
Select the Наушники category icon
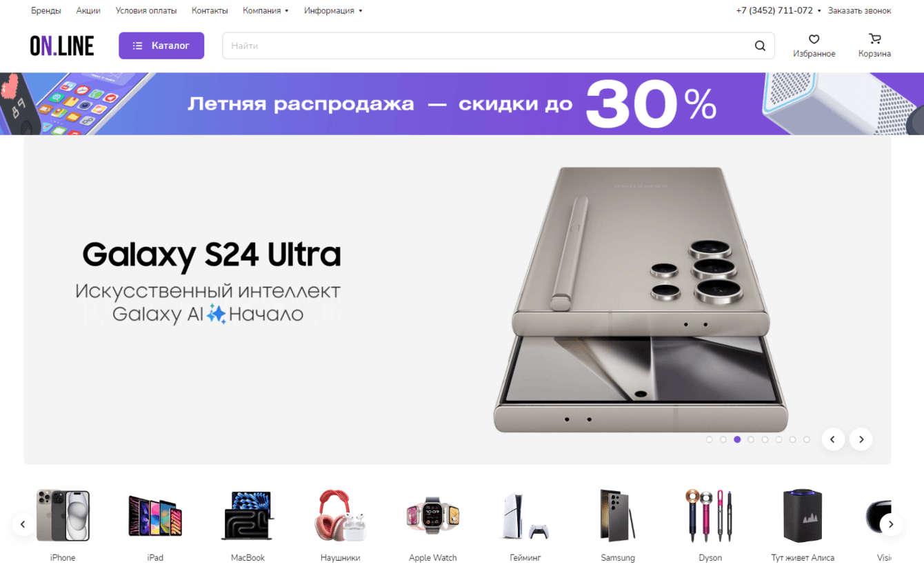click(340, 515)
